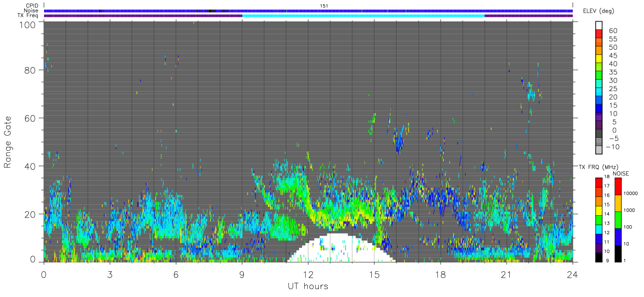Click the "CPID" label above the plot
The image size is (644, 297).
32,6
